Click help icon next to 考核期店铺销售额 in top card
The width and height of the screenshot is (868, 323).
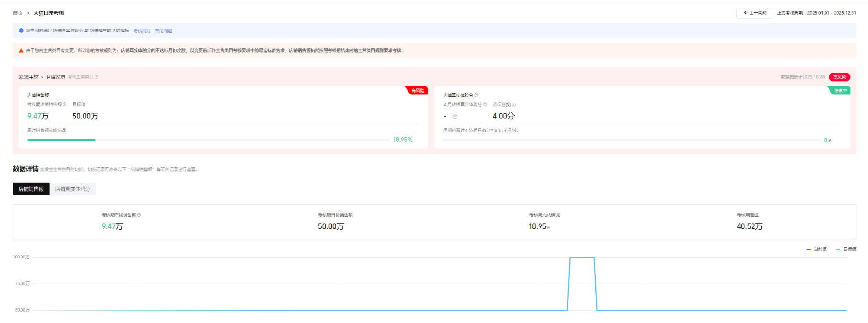(65, 104)
